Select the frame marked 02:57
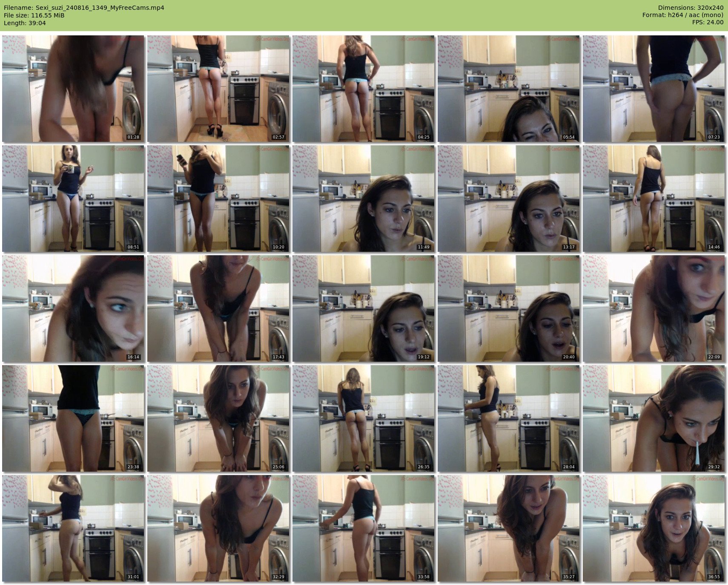Viewport: 728px width, 585px height. [218, 89]
